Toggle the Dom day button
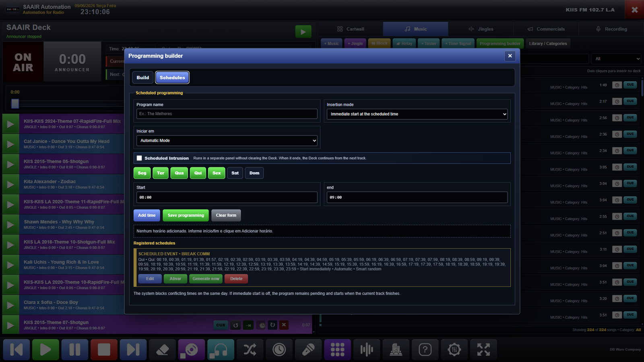644x362 pixels. click(x=254, y=173)
